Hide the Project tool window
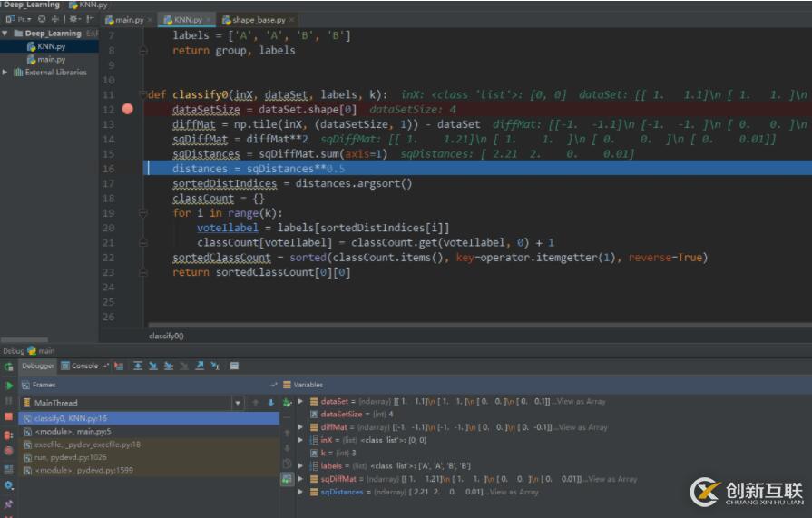The width and height of the screenshot is (812, 518). click(90, 19)
